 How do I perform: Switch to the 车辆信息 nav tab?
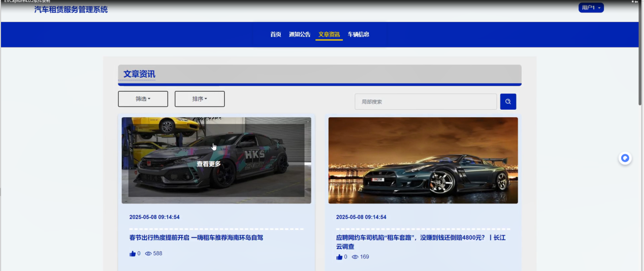(359, 35)
